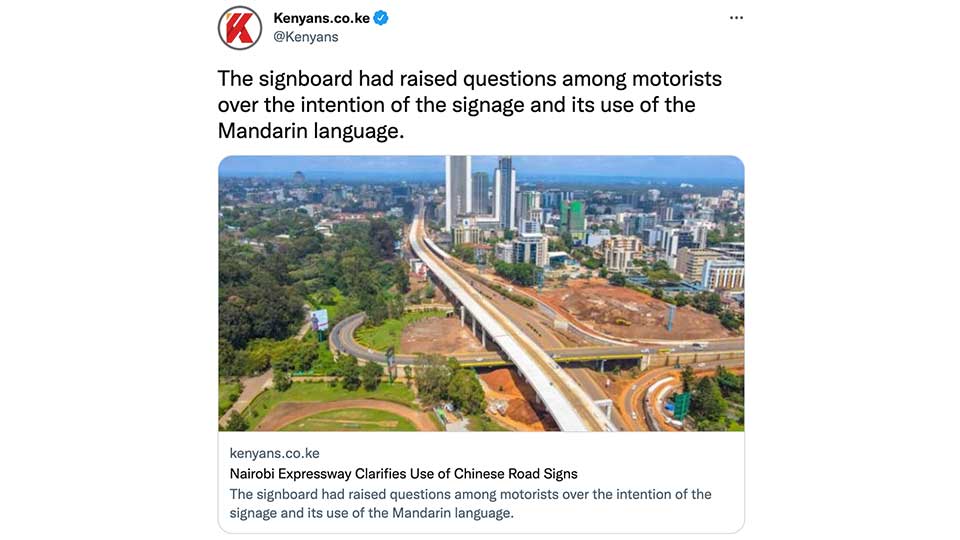Image resolution: width=960 pixels, height=540 pixels.
Task: Click the kenyans.co.ke domain label
Action: [x=274, y=453]
